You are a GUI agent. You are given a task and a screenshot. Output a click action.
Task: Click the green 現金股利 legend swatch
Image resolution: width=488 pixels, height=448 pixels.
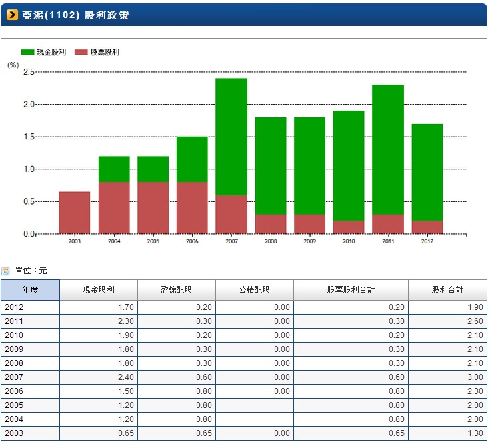pyautogui.click(x=27, y=52)
